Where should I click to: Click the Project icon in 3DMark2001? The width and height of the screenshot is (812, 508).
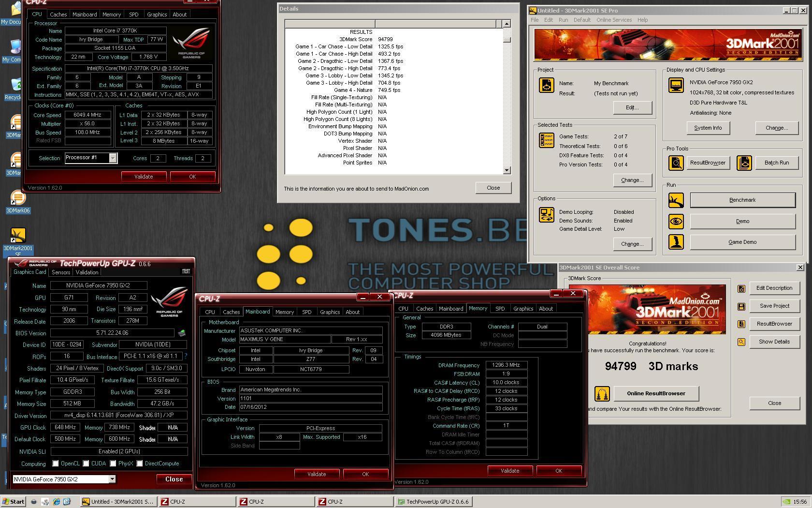click(546, 85)
